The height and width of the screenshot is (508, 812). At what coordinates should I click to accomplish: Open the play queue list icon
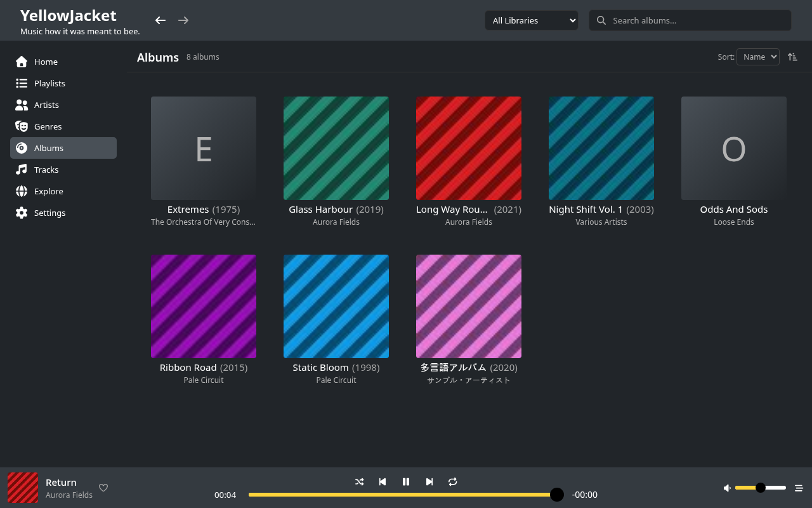(799, 488)
